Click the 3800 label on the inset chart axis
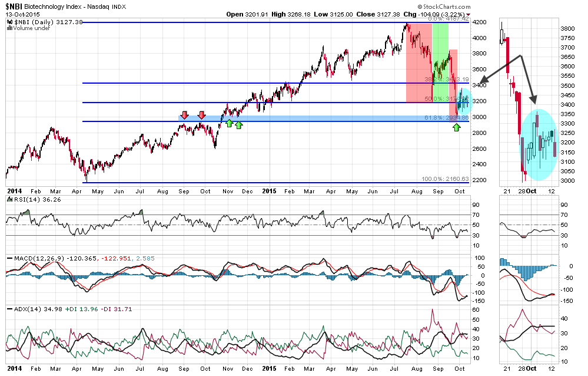Viewport: 588px width, 376px height. click(x=567, y=28)
